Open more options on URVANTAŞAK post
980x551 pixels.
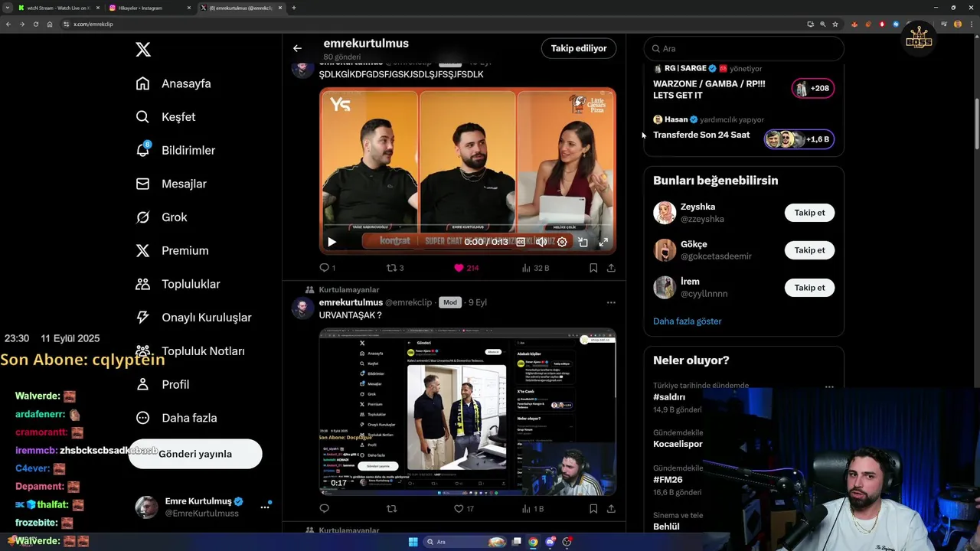(611, 303)
